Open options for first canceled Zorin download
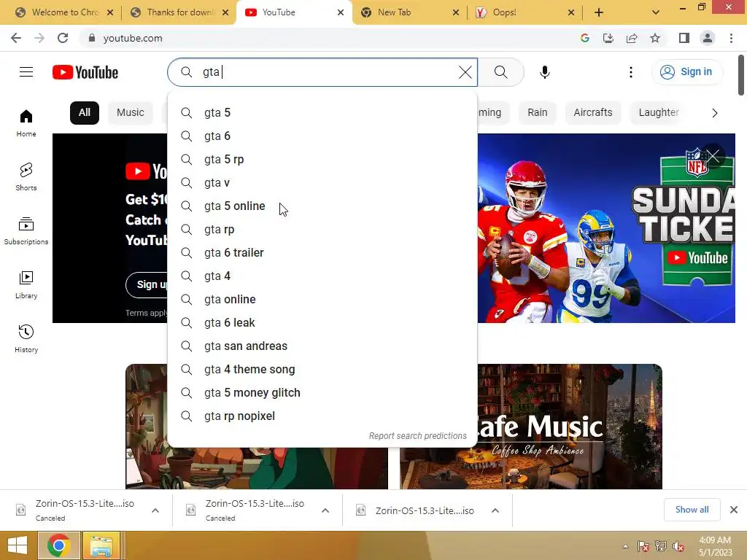 coord(155,510)
